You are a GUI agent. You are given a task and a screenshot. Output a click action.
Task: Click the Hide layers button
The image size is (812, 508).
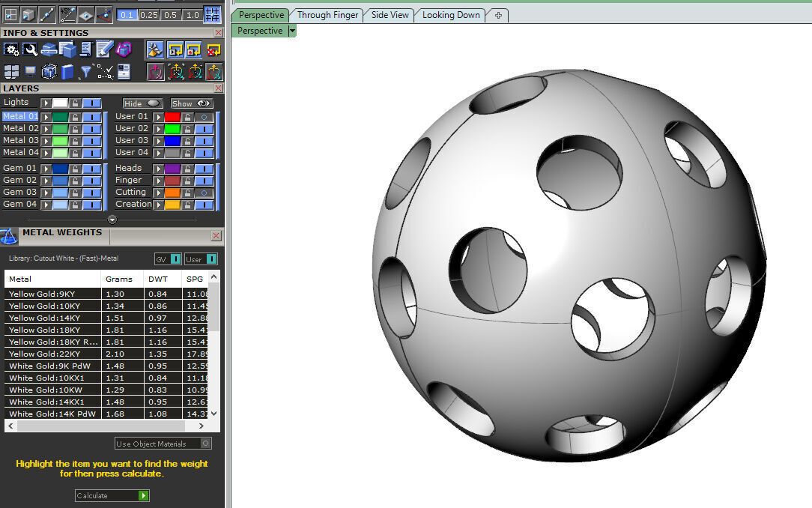coord(143,103)
